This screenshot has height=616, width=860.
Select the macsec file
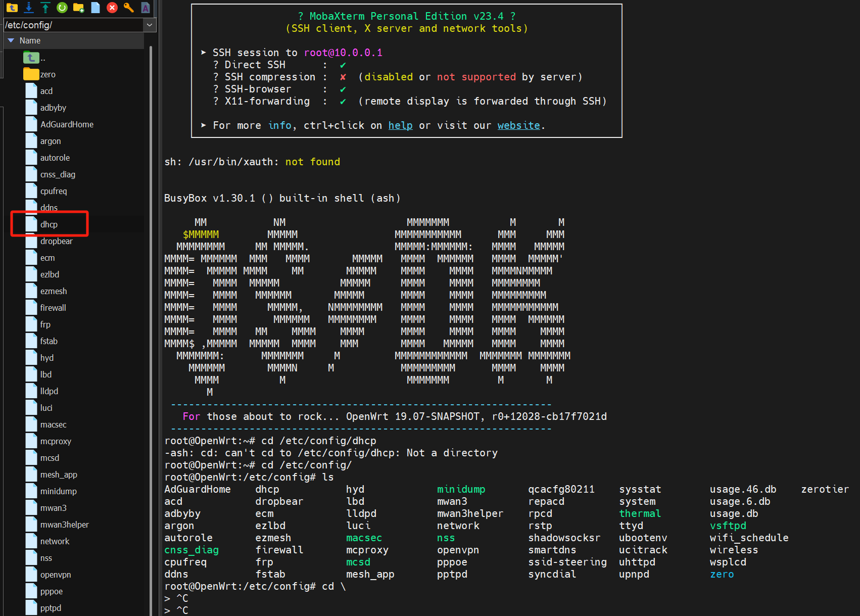(x=46, y=424)
